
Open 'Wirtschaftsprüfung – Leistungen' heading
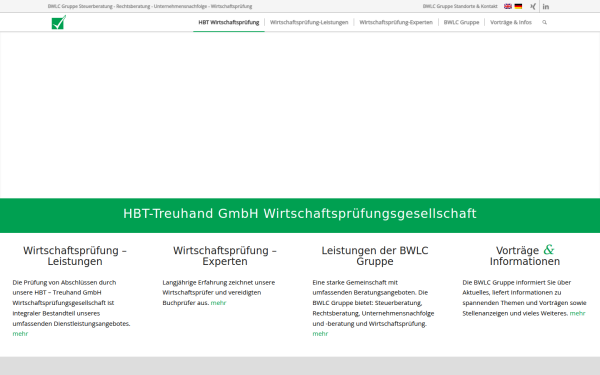coord(75,256)
